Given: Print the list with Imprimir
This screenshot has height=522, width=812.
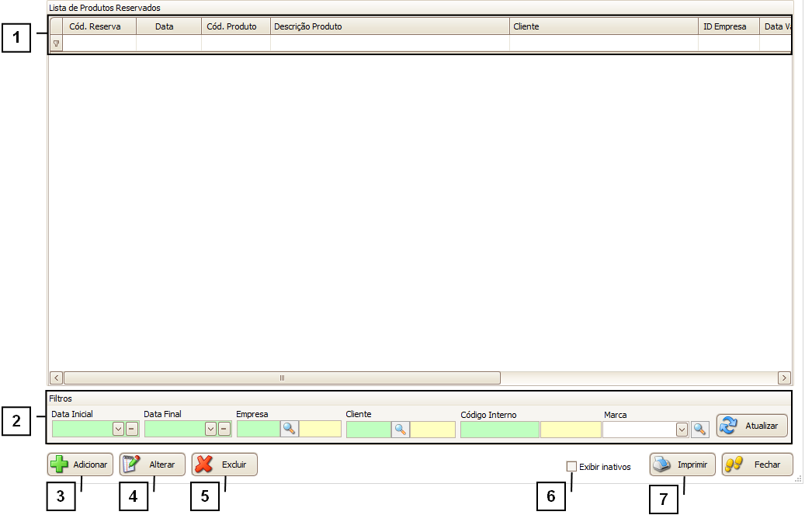Looking at the screenshot, I should point(682,465).
